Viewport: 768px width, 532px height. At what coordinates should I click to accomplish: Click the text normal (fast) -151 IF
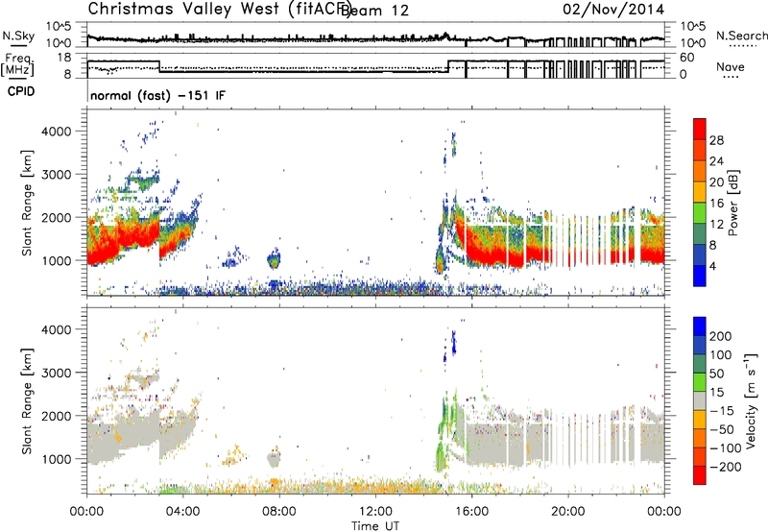point(157,95)
